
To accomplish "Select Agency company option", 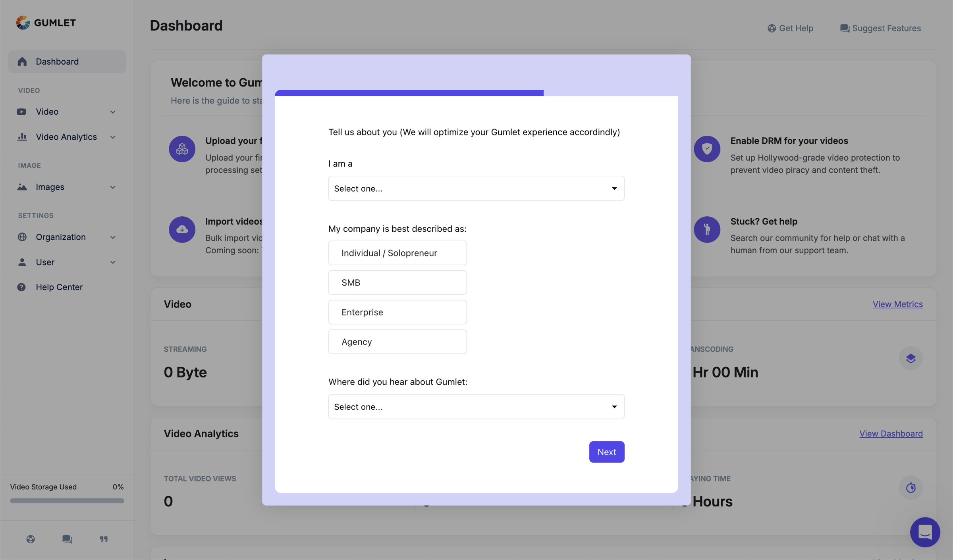I will coord(397,342).
